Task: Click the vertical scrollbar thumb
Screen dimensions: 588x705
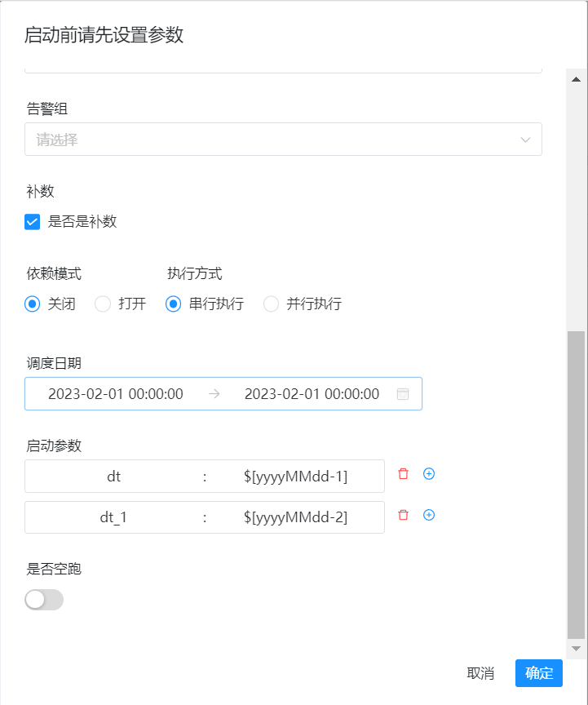Action: click(576, 485)
